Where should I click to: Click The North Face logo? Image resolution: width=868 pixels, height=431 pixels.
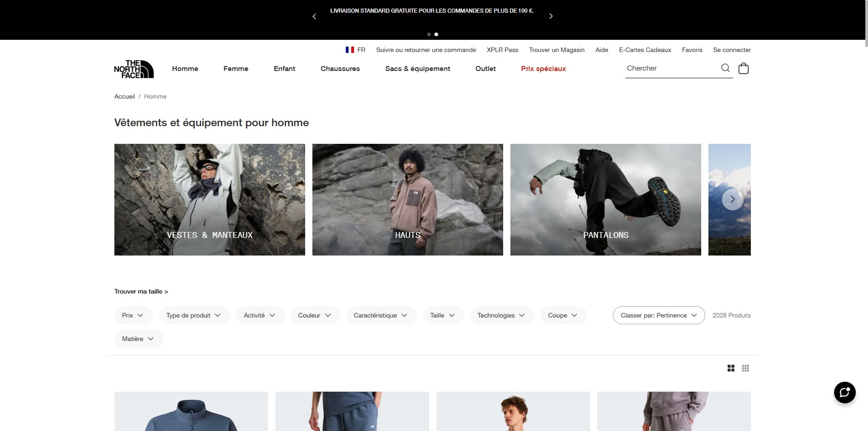tap(134, 69)
